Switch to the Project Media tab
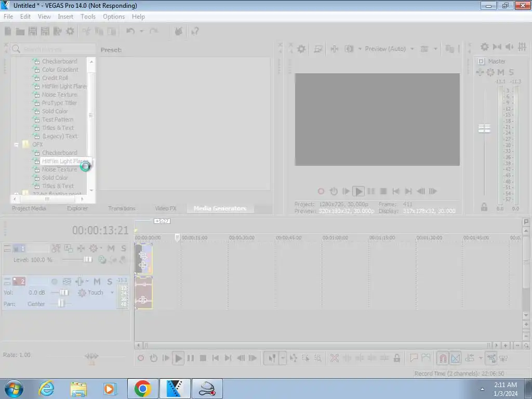The image size is (532, 399). tap(29, 208)
